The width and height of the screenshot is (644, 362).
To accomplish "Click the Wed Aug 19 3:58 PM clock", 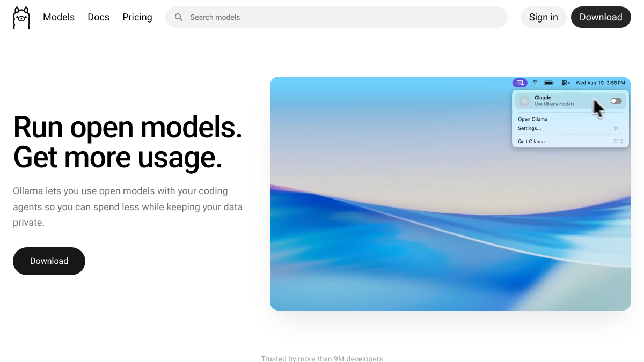I will tap(601, 83).
